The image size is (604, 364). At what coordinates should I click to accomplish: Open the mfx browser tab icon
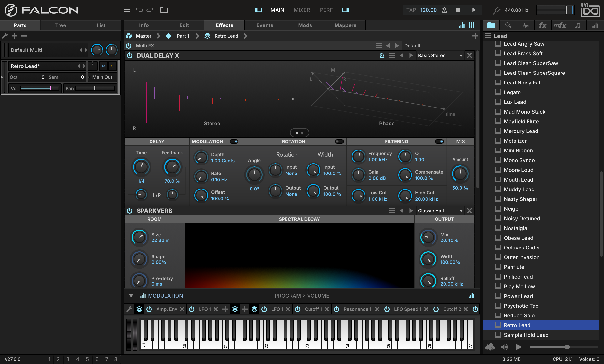coord(560,25)
